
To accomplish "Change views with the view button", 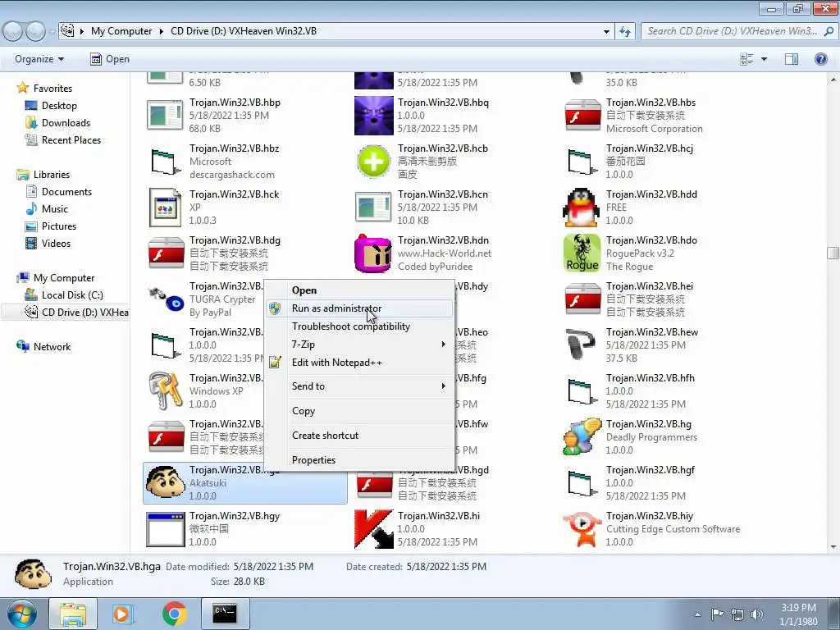I will point(746,59).
